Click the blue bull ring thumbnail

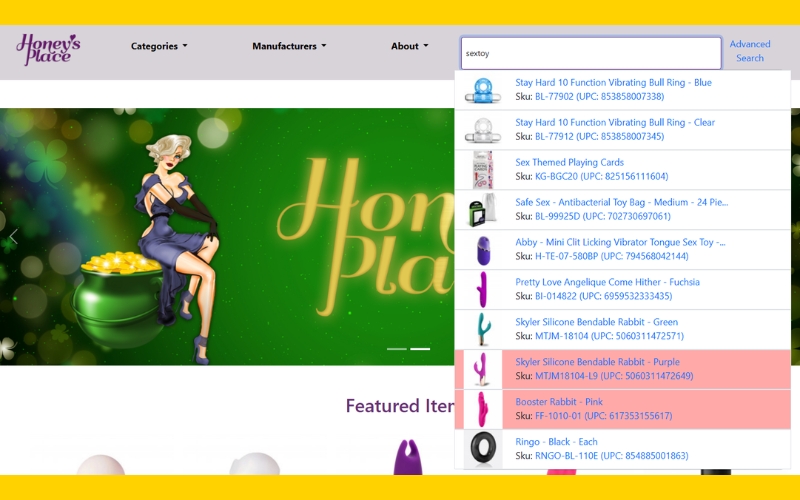483,90
